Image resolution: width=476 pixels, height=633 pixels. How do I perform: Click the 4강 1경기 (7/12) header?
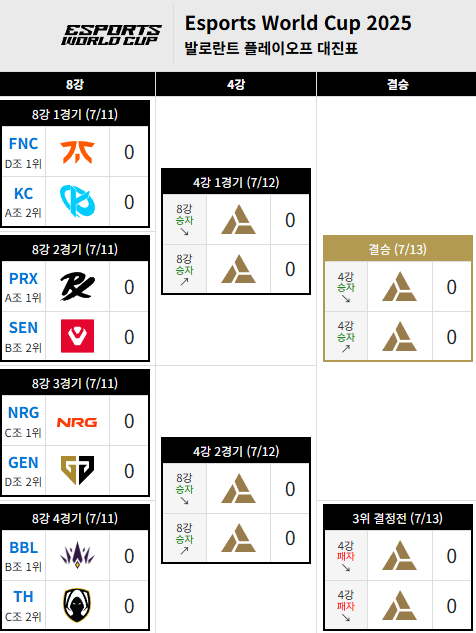(x=236, y=182)
